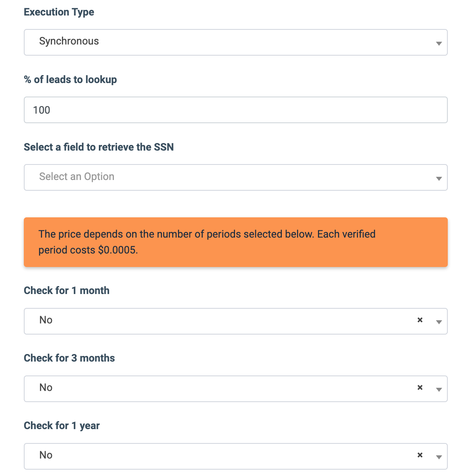470x476 pixels.
Task: Expand the 'Check for 1 month' dropdown arrow
Action: tap(439, 322)
